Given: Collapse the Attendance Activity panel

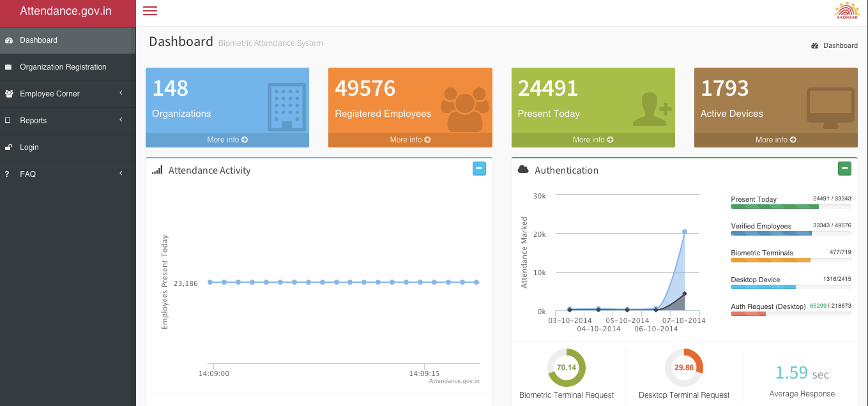Looking at the screenshot, I should tap(479, 169).
